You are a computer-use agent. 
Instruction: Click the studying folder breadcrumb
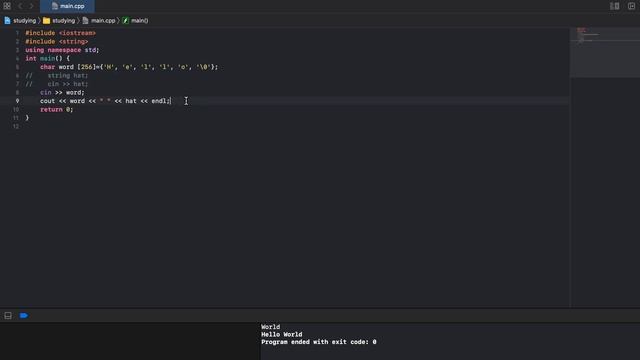click(x=59, y=20)
